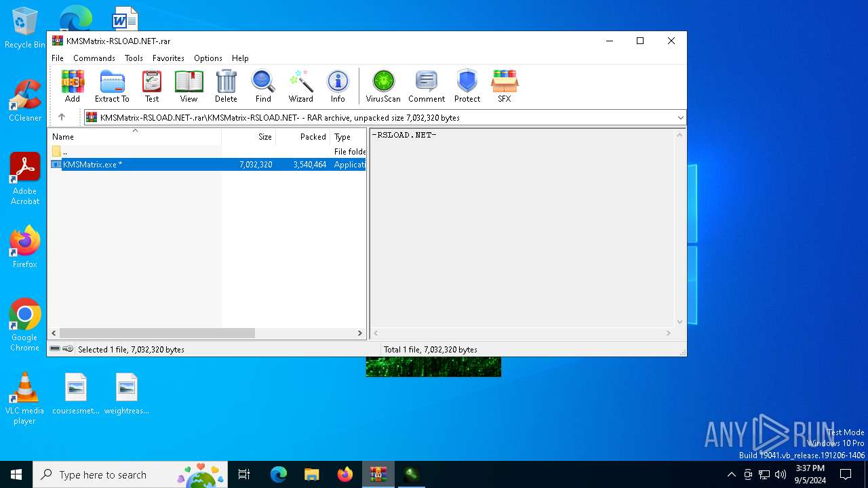This screenshot has width=868, height=488.
Task: Click the 3,540,464 packed size cell
Action: coord(310,165)
